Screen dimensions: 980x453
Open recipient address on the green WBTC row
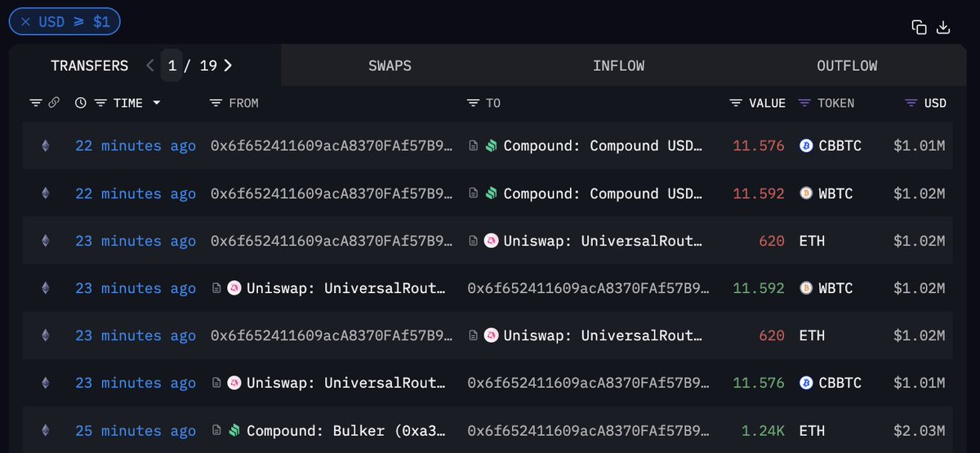tap(588, 288)
